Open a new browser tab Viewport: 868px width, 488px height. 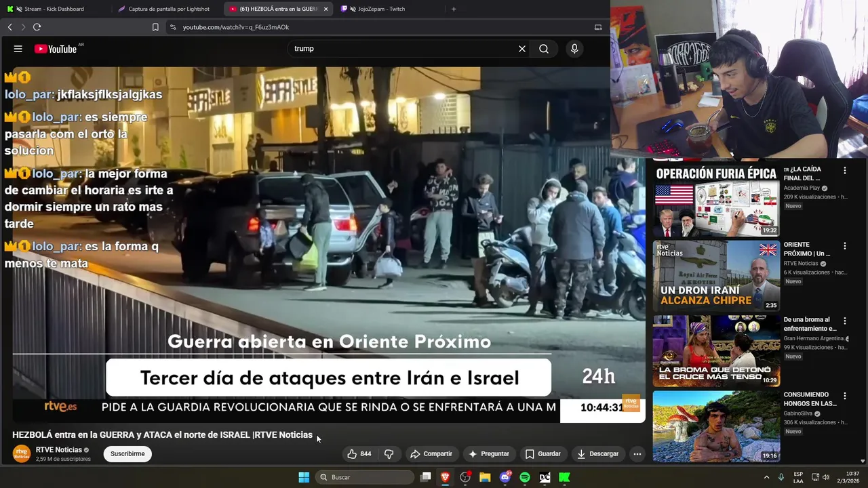coord(454,9)
